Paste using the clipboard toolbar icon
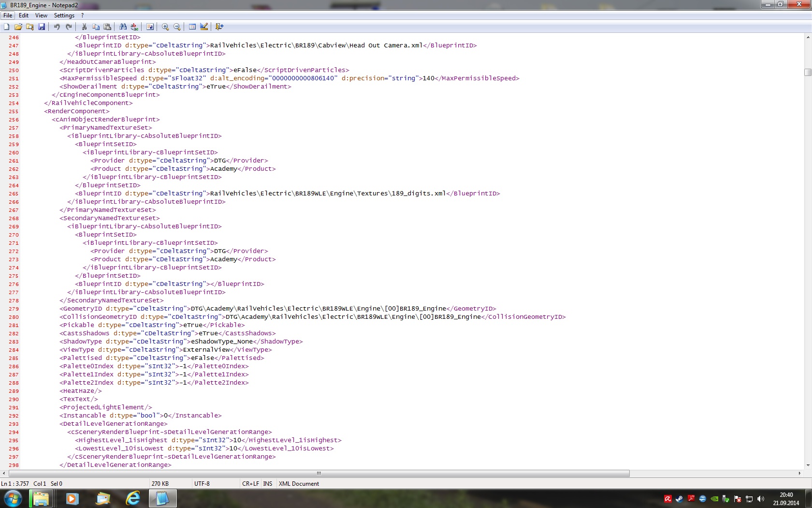 [x=107, y=27]
